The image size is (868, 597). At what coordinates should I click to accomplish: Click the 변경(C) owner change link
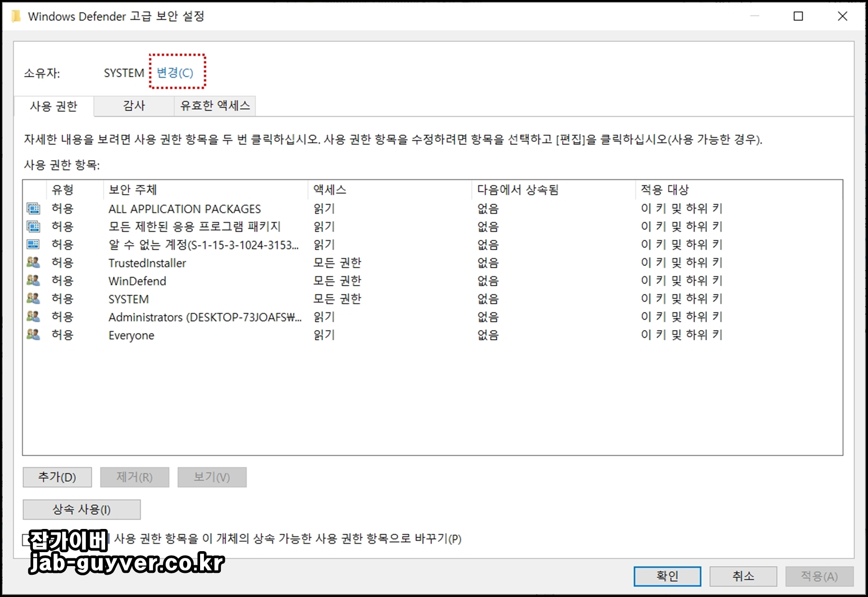(175, 72)
